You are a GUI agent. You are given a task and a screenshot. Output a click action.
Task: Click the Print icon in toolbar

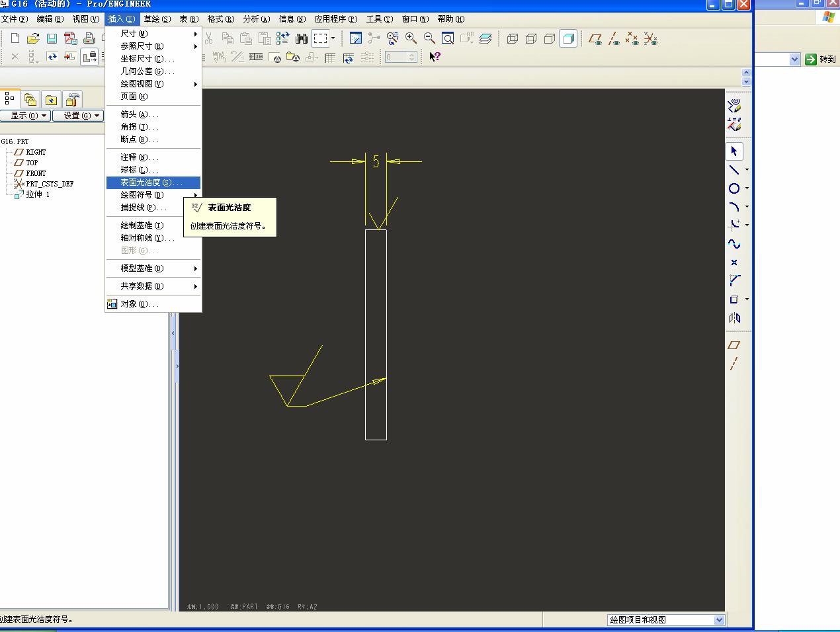(x=89, y=39)
